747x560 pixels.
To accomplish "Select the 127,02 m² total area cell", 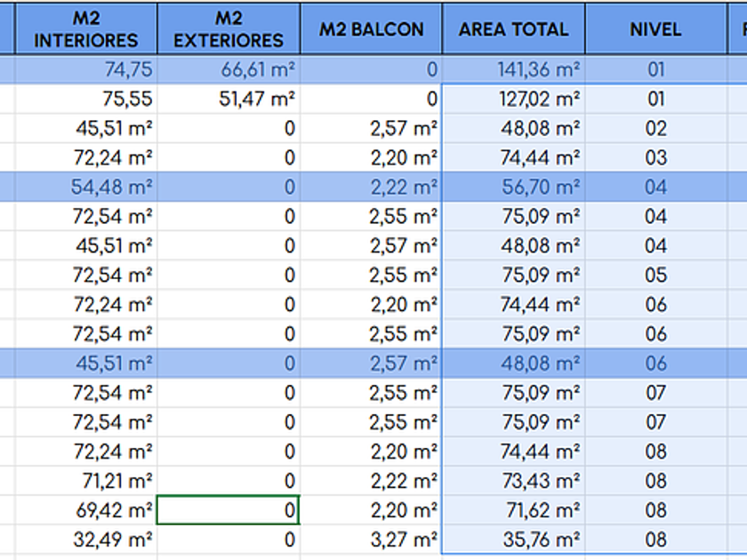I will (x=513, y=99).
